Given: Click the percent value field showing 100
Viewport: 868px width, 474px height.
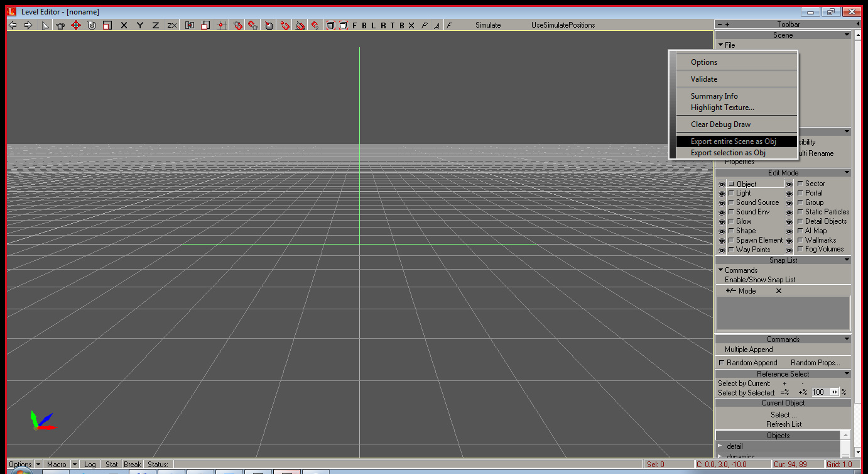Looking at the screenshot, I should [x=820, y=392].
